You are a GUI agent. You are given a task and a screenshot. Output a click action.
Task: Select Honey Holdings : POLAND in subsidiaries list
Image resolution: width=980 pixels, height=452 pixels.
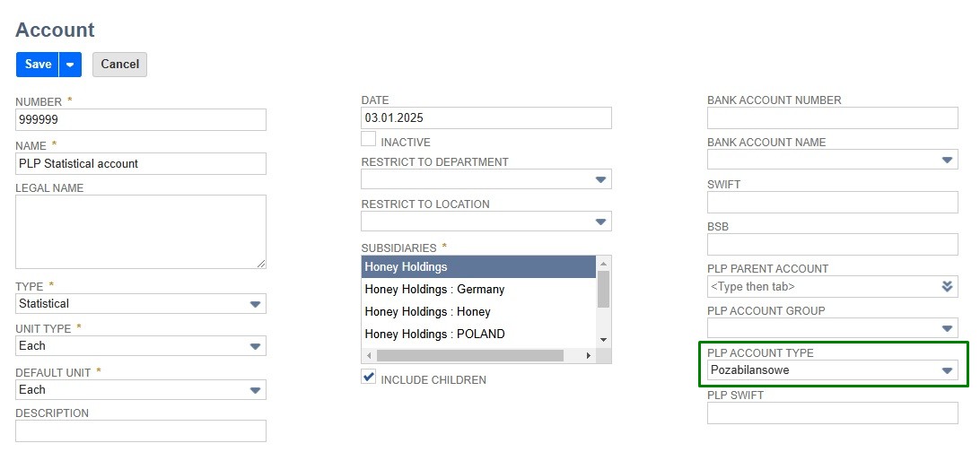pos(434,335)
